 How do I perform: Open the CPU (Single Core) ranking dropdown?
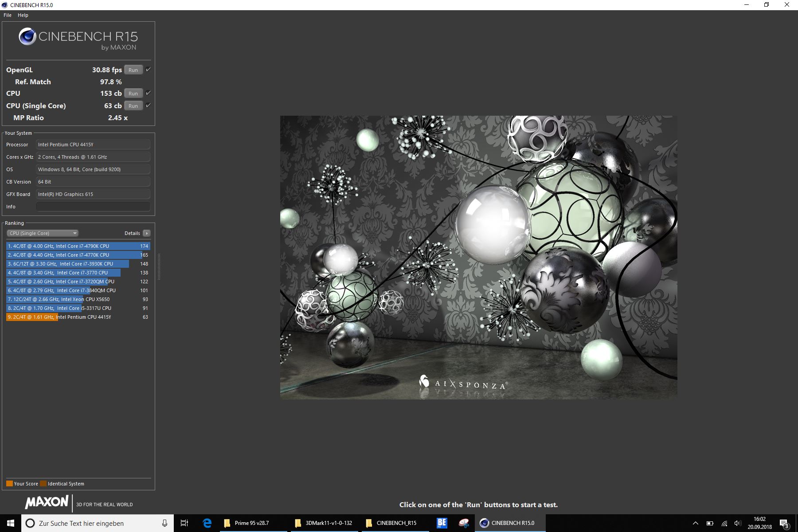point(43,233)
